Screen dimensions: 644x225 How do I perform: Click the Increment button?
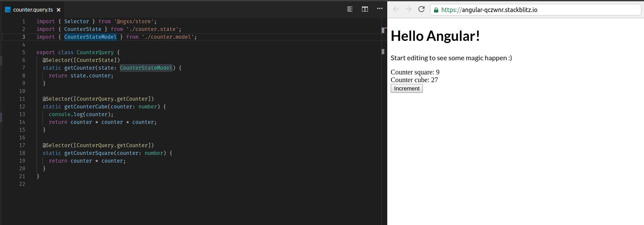(x=407, y=88)
